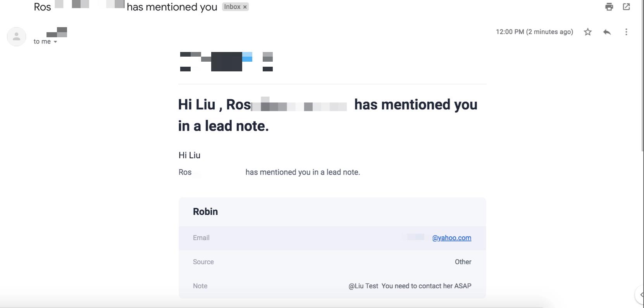The height and width of the screenshot is (308, 644).
Task: Click the company logo in the email body
Action: [x=227, y=61]
